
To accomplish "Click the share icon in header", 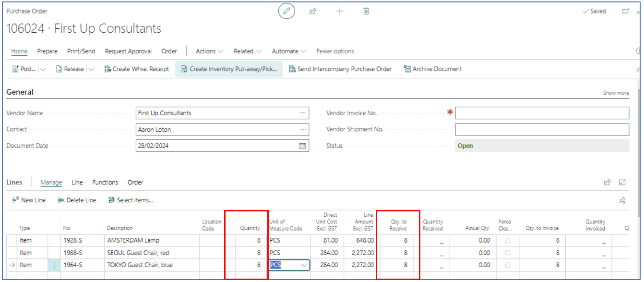I will tap(313, 11).
